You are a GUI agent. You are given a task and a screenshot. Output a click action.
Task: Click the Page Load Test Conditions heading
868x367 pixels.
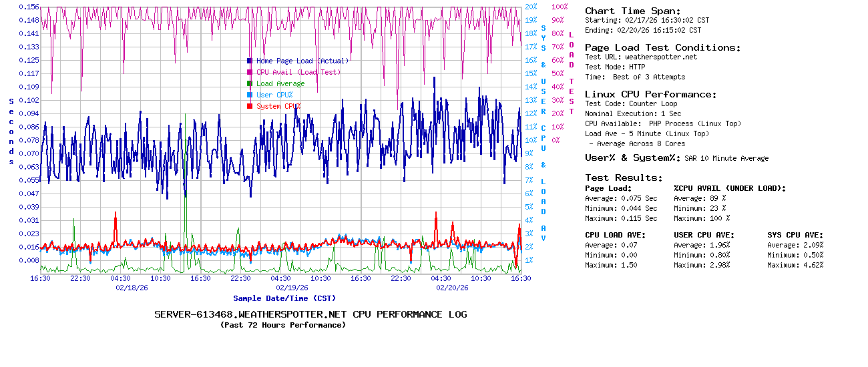(x=662, y=47)
